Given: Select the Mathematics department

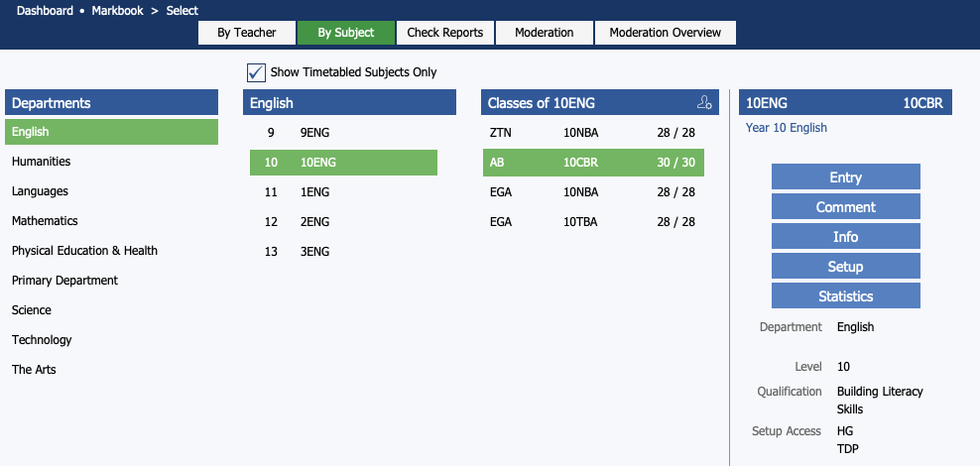Looking at the screenshot, I should point(45,221).
